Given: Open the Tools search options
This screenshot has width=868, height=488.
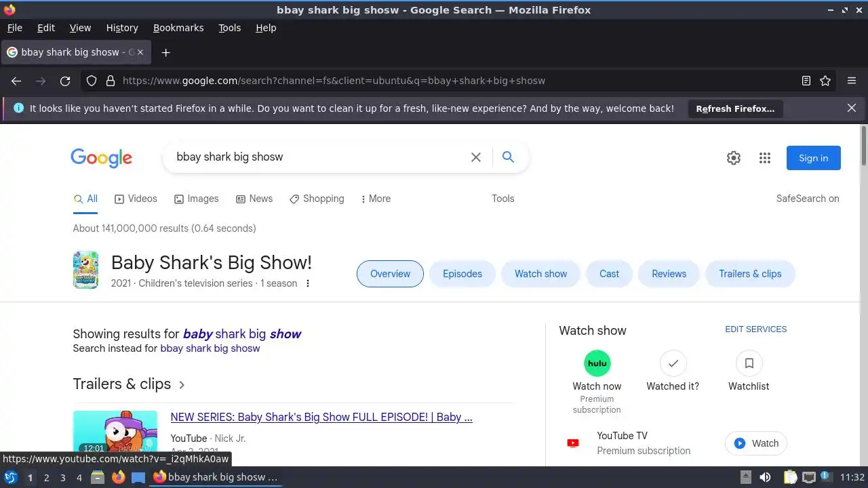Looking at the screenshot, I should (503, 199).
